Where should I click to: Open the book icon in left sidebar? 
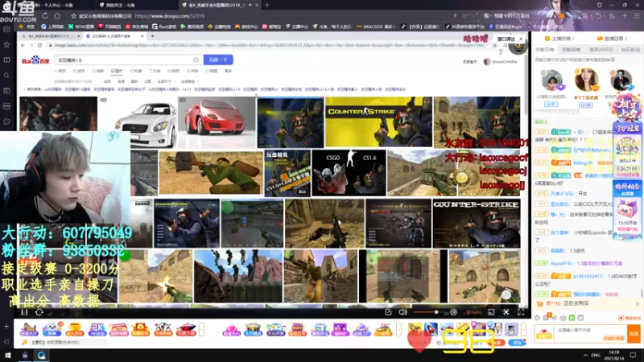click(x=6, y=60)
